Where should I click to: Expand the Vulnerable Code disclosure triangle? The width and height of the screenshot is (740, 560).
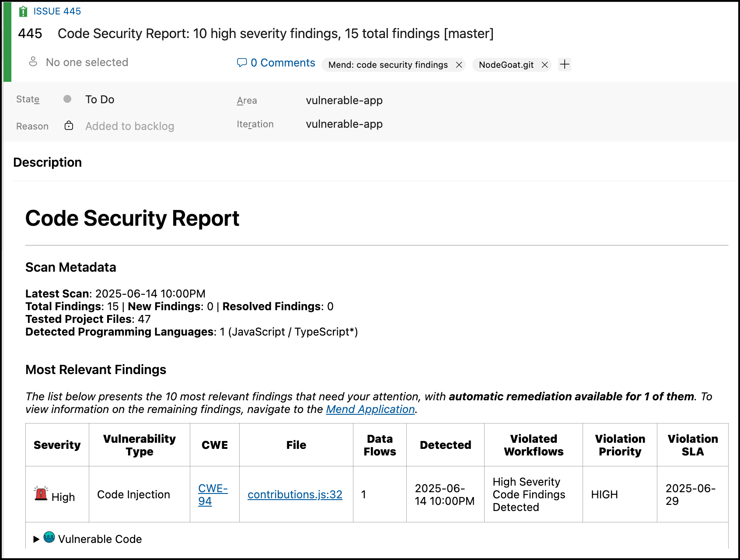pyautogui.click(x=36, y=539)
